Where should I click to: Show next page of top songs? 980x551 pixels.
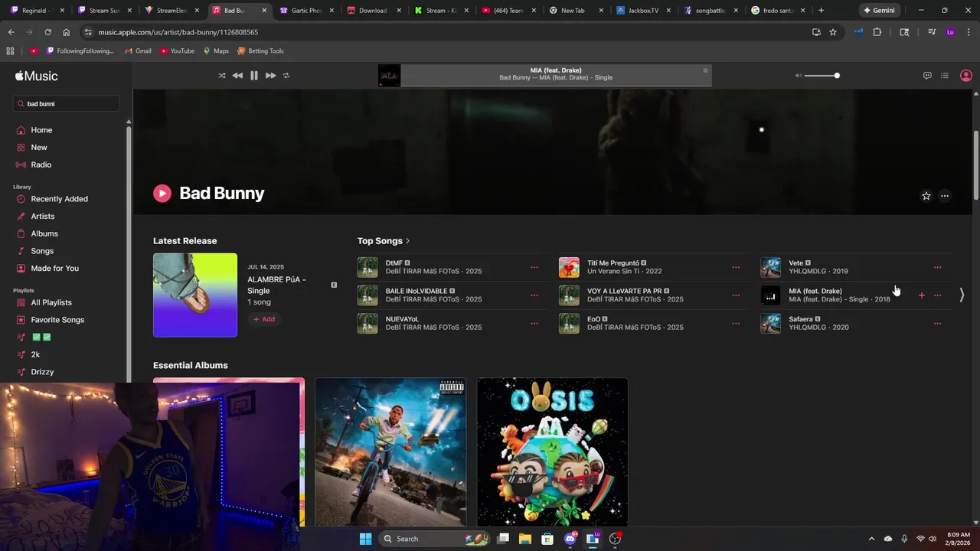click(962, 295)
